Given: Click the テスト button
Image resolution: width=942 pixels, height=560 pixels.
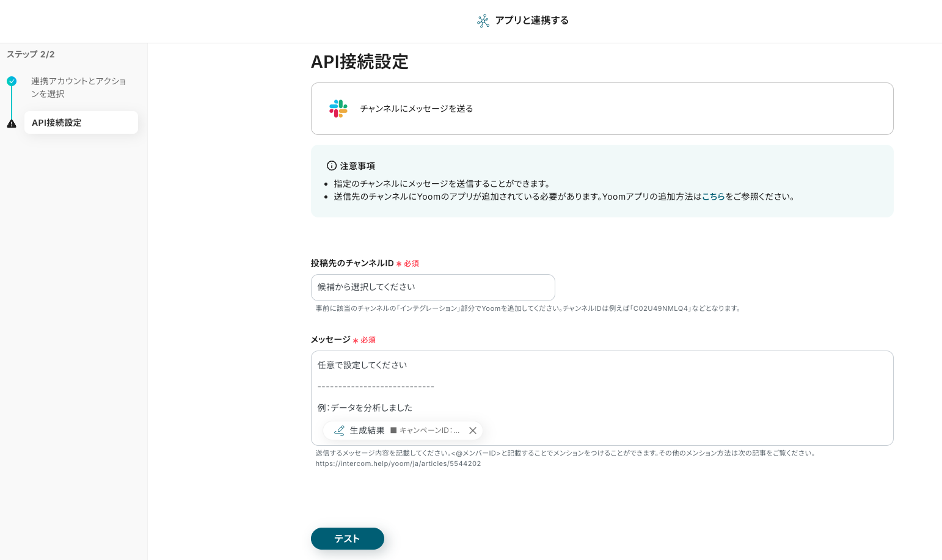Looking at the screenshot, I should (x=348, y=539).
